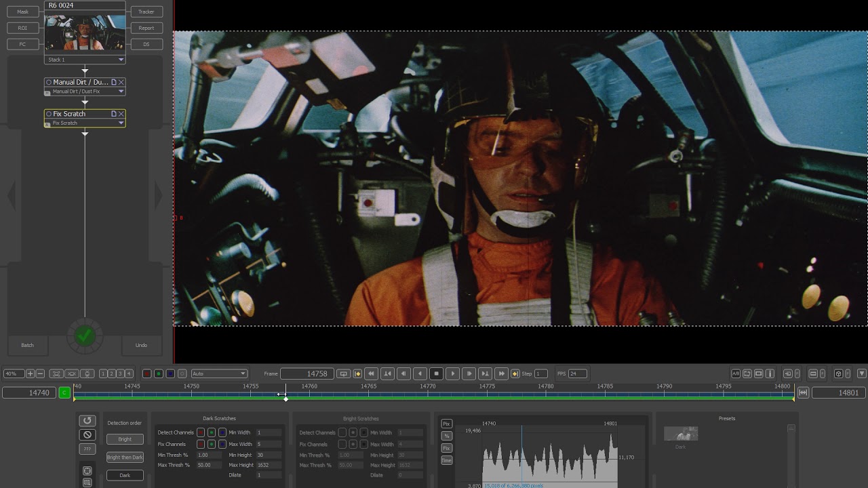The height and width of the screenshot is (488, 868).
Task: Stop playback
Action: click(x=436, y=373)
